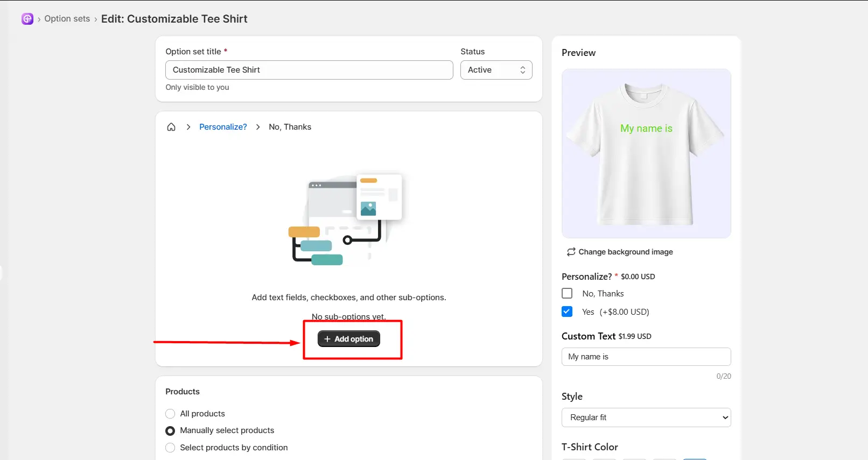Click Change background image
The height and width of the screenshot is (460, 868).
[x=626, y=252]
